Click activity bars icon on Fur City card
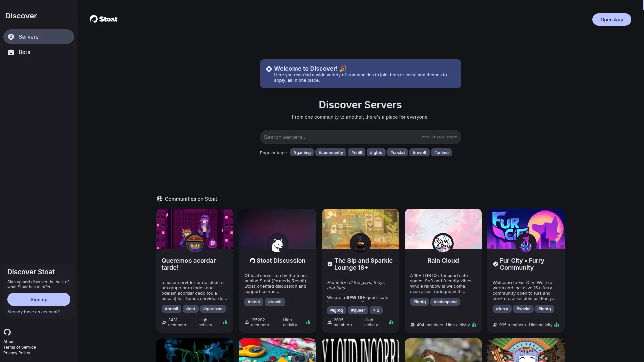The width and height of the screenshot is (644, 362). (556, 325)
